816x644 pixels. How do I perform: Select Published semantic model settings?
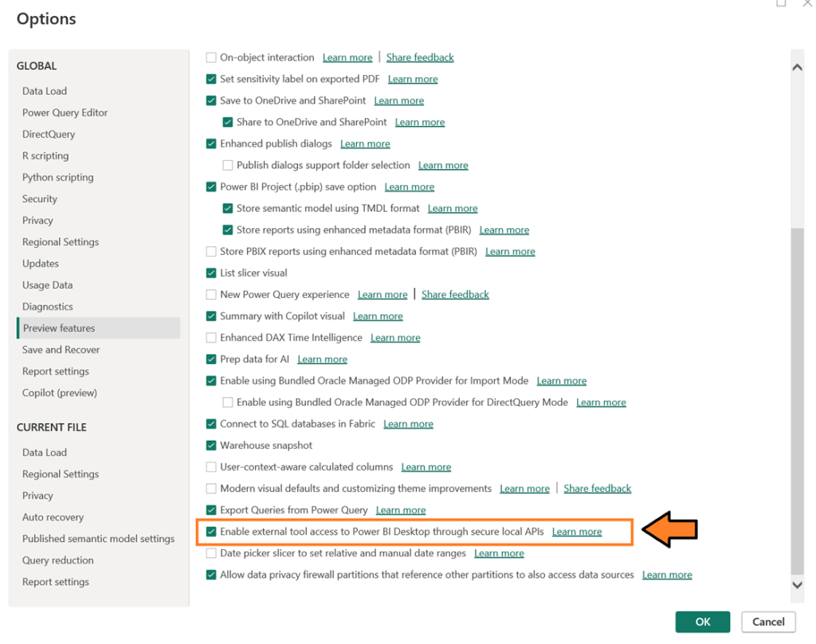click(98, 539)
